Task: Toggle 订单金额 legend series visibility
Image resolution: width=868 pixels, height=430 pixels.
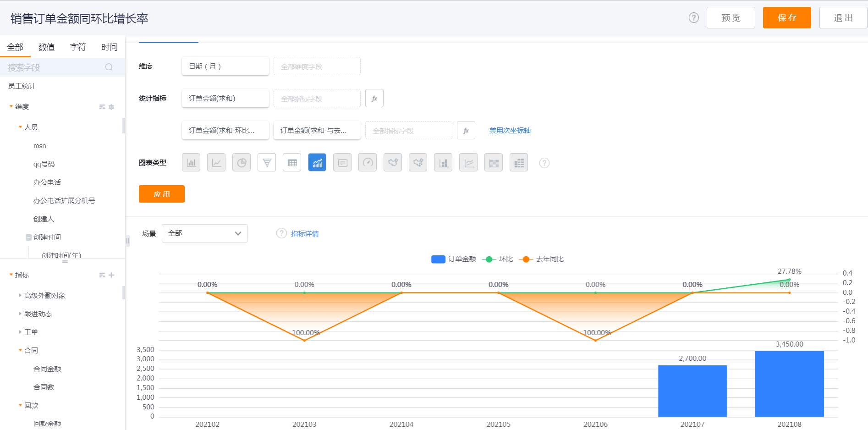Action: pyautogui.click(x=453, y=259)
